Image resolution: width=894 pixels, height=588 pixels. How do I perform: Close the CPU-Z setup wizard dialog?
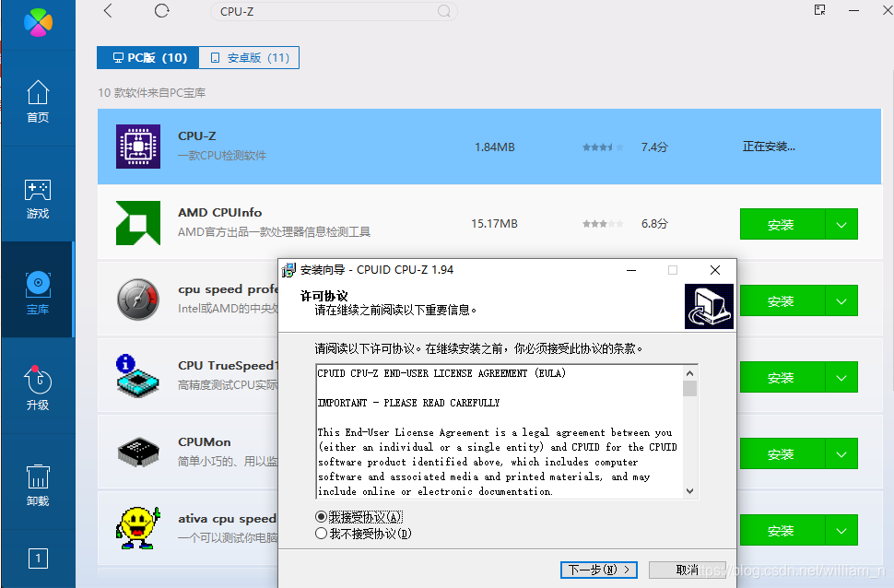coord(715,270)
